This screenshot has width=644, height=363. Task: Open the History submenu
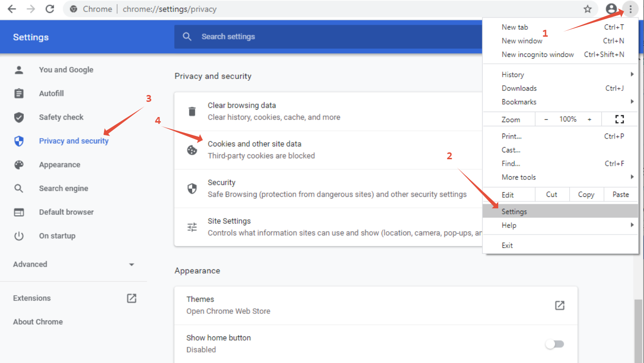[x=561, y=74]
